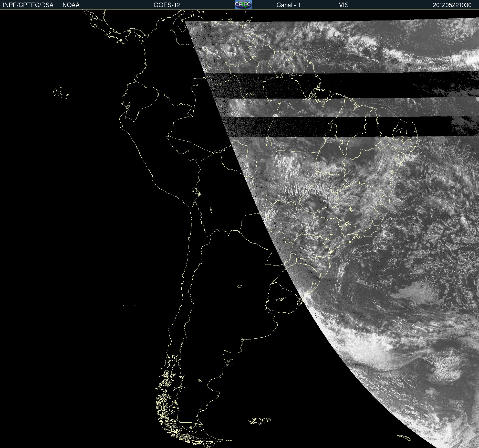The width and height of the screenshot is (479, 448).
Task: Click the Canal - 1 channel label
Action: (x=289, y=5)
